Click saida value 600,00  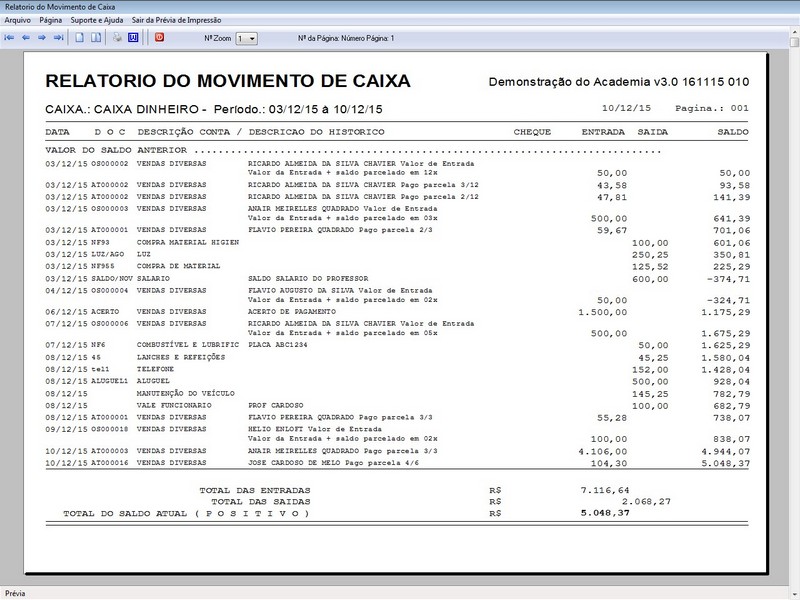650,279
